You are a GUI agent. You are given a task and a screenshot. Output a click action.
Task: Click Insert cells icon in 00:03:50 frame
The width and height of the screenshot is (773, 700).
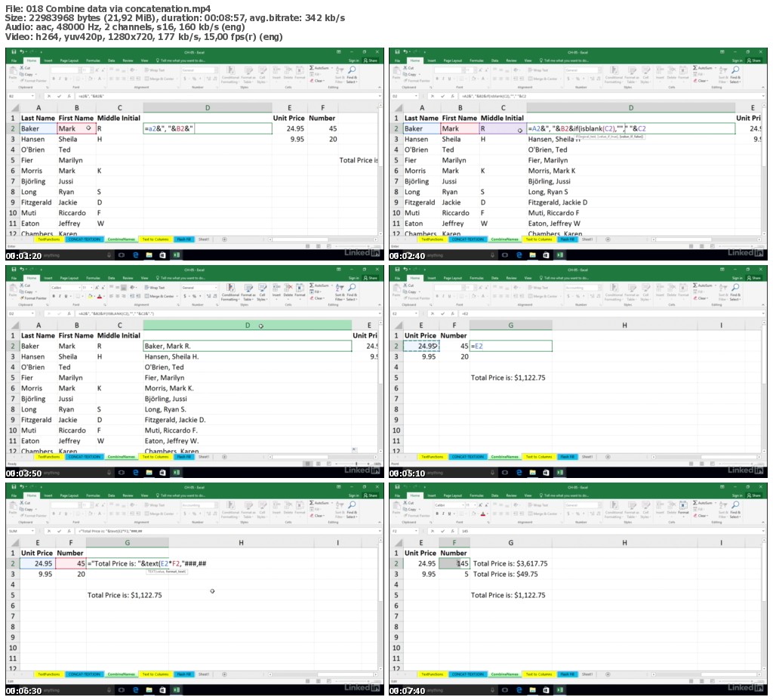(x=276, y=287)
